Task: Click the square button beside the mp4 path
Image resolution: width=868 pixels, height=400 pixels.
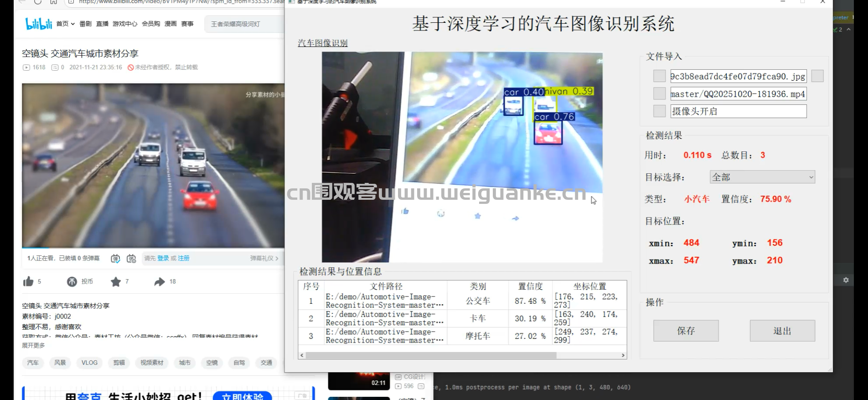Action: click(659, 94)
